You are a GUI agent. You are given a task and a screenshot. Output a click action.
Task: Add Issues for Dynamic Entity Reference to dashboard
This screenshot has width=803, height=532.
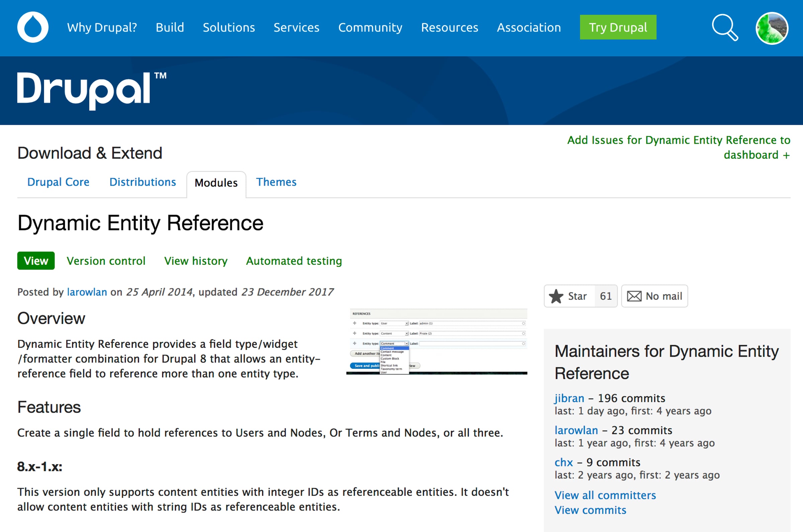point(679,147)
